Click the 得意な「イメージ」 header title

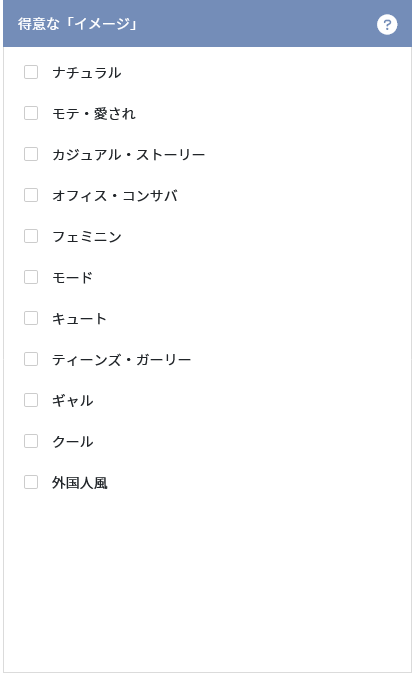[77, 24]
